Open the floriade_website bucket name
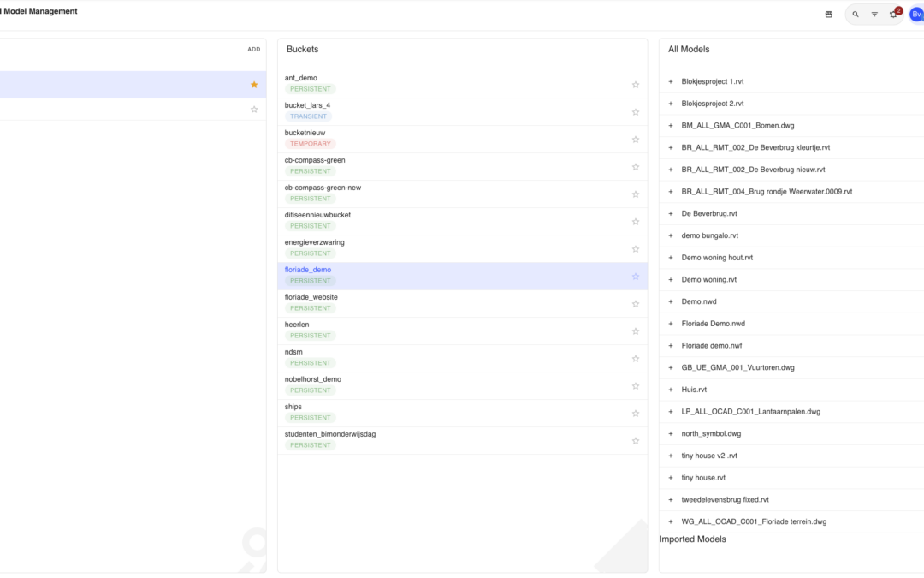The height and width of the screenshot is (578, 924). point(311,297)
